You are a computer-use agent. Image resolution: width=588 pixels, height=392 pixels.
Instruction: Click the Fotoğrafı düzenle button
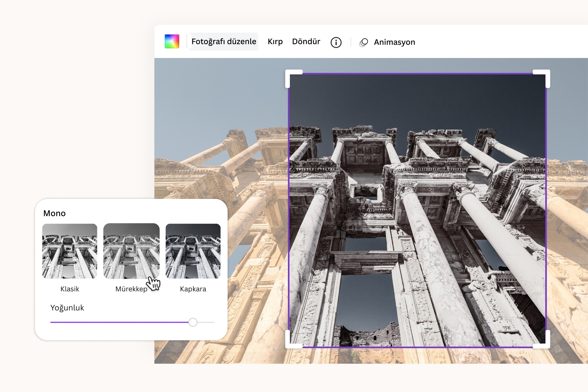[x=224, y=42]
